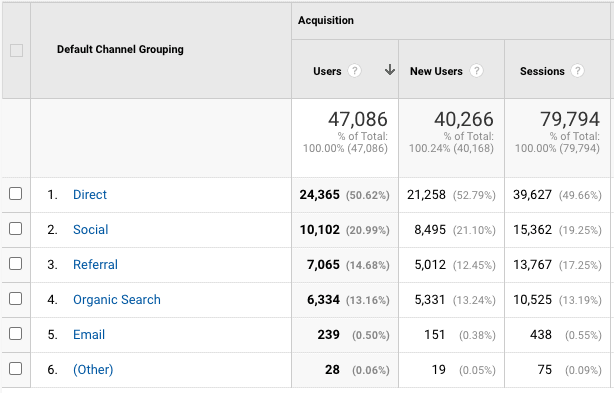614x393 pixels.
Task: Open the Organic Search channel link
Action: click(x=117, y=299)
